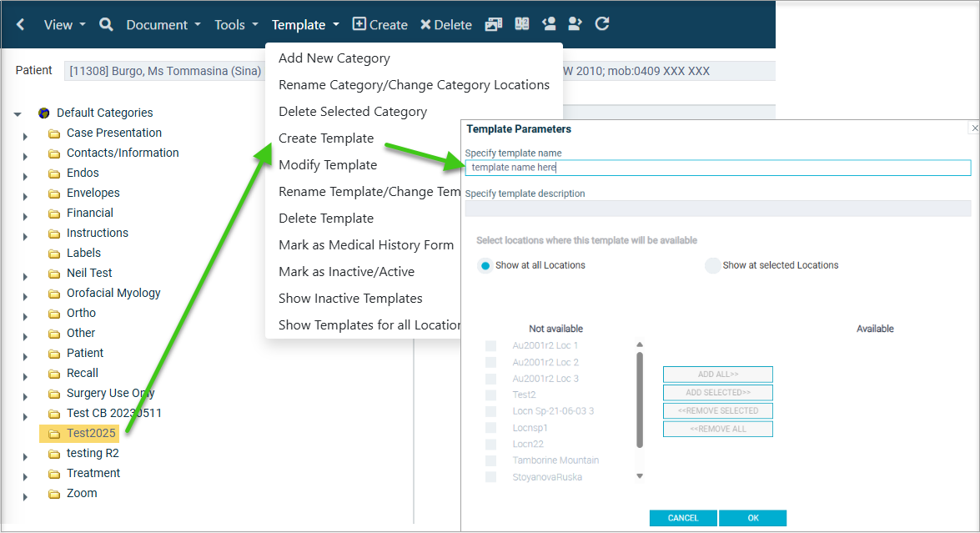Screen dimensions: 980x533
Task: Click the Delete X toolbar button
Action: [x=445, y=24]
